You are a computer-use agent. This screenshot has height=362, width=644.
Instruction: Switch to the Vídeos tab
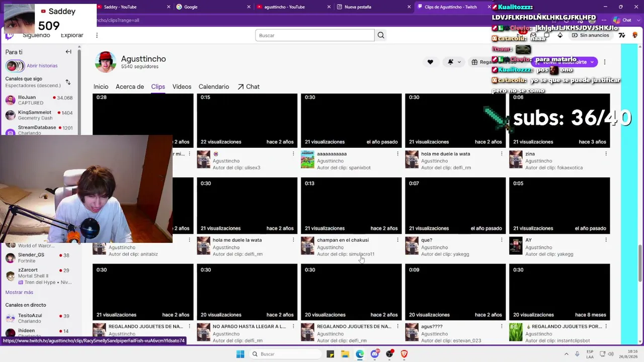(182, 86)
